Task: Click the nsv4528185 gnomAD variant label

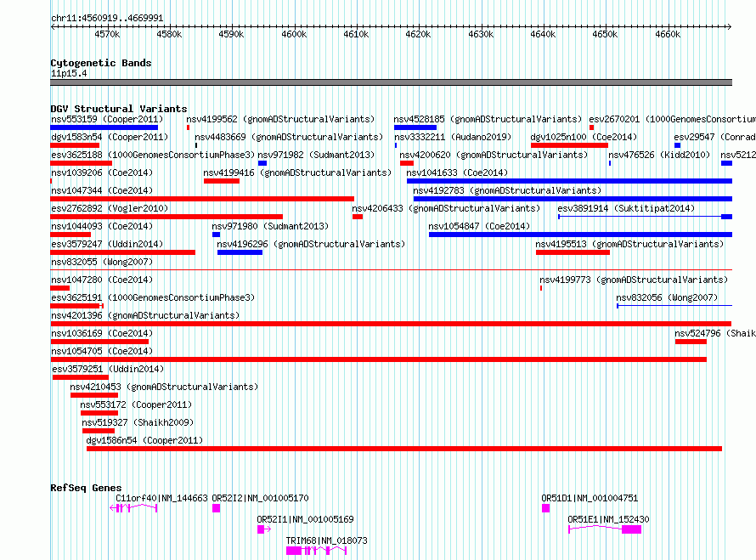Action: tap(488, 119)
